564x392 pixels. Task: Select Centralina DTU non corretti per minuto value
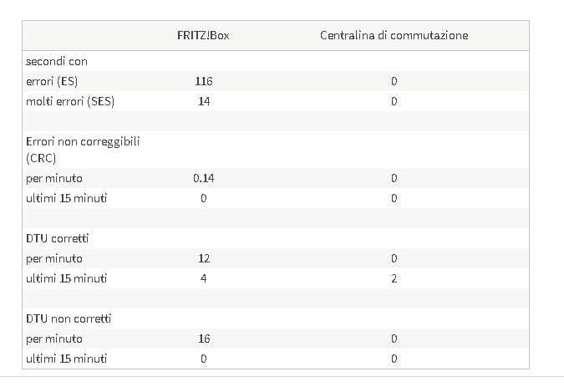point(394,339)
